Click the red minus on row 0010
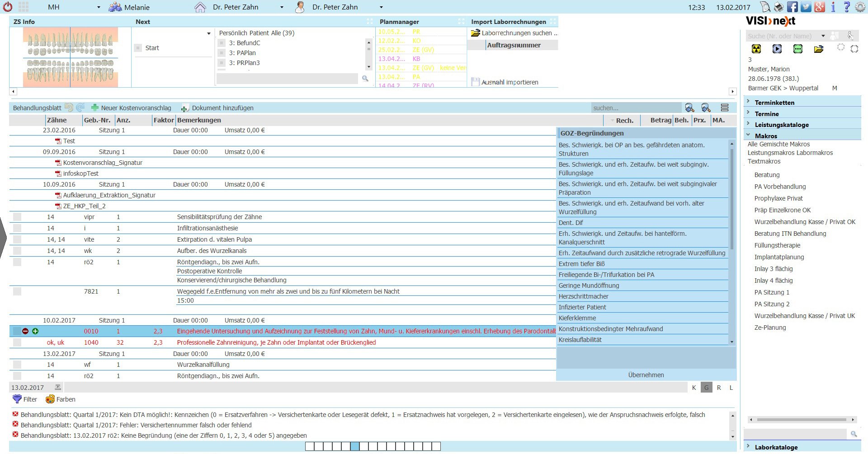This screenshot has height=454, width=868. coord(25,331)
